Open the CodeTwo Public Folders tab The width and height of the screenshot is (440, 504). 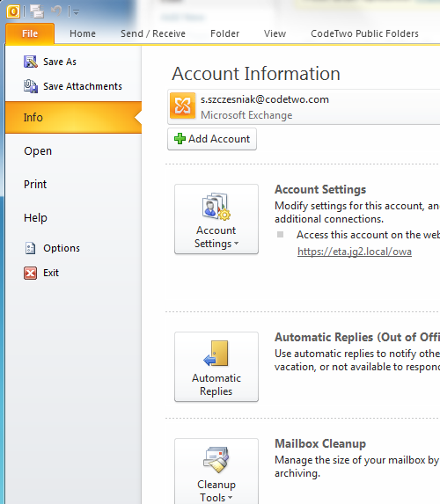364,33
